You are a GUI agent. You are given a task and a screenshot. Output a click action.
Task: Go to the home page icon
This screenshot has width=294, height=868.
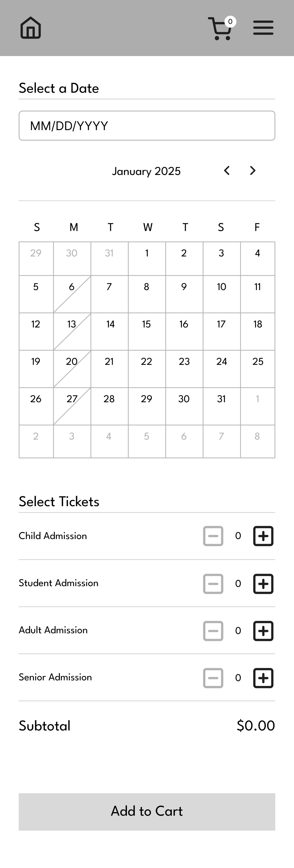pos(31,28)
